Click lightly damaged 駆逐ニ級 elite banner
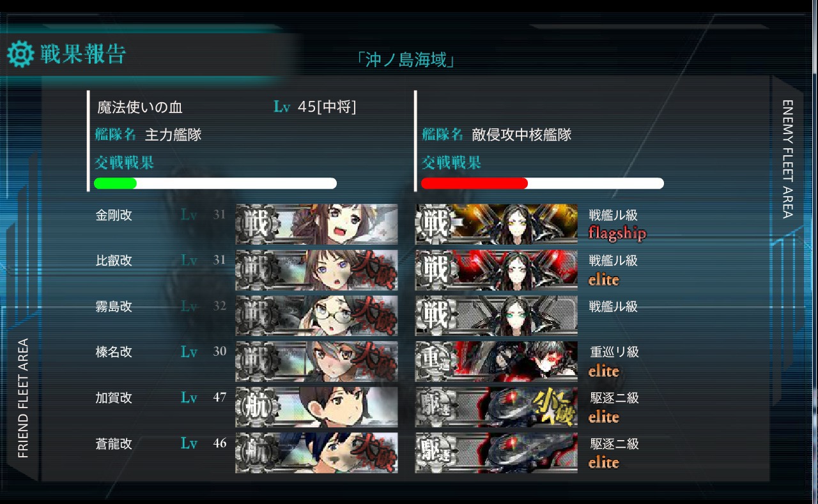The image size is (818, 504). (497, 407)
